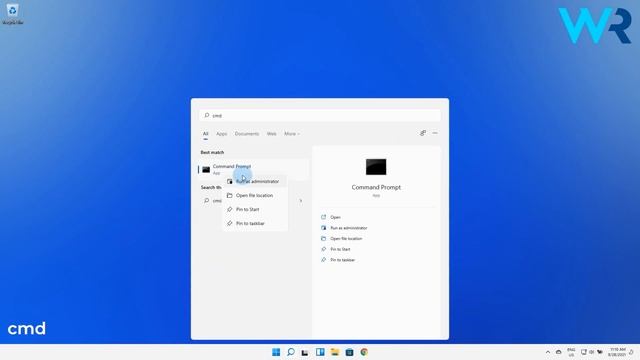Open the Windows Start button on the taskbar

point(276,352)
